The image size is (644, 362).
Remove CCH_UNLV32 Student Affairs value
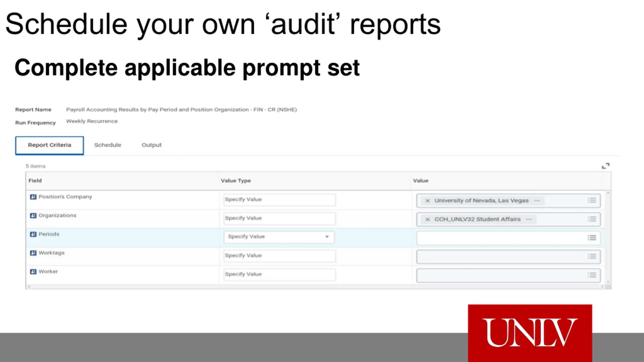coord(427,219)
